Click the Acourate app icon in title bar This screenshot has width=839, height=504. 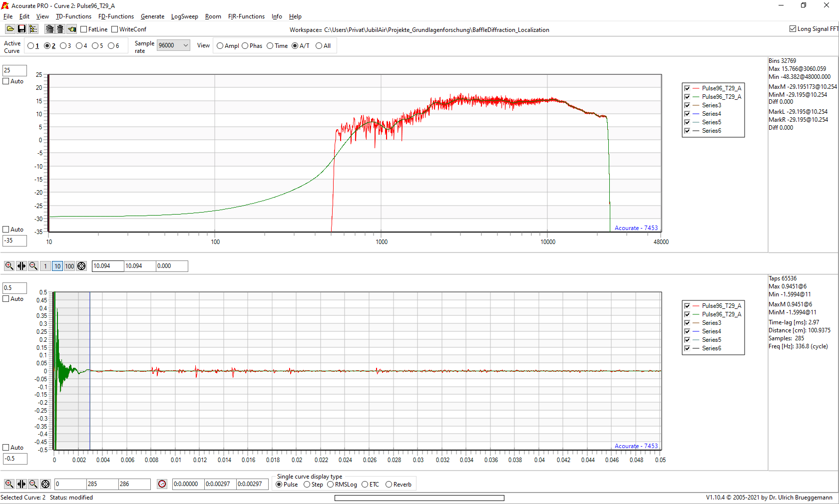[x=5, y=5]
